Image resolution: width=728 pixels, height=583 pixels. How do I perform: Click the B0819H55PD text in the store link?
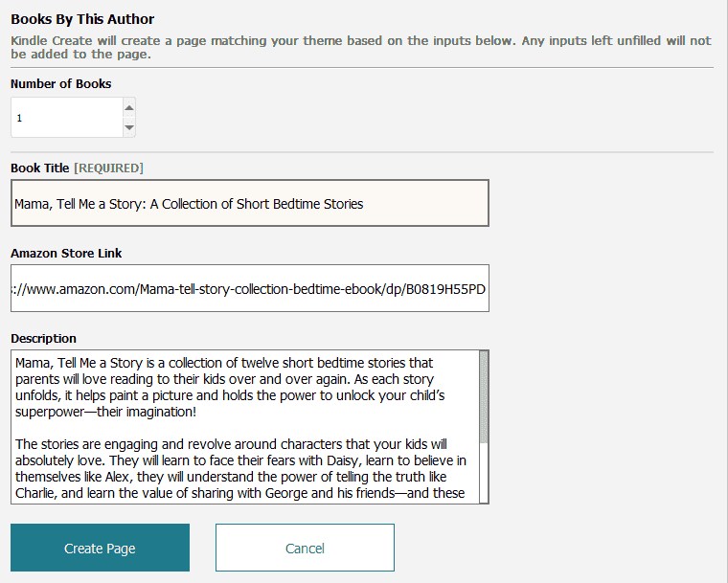(445, 289)
